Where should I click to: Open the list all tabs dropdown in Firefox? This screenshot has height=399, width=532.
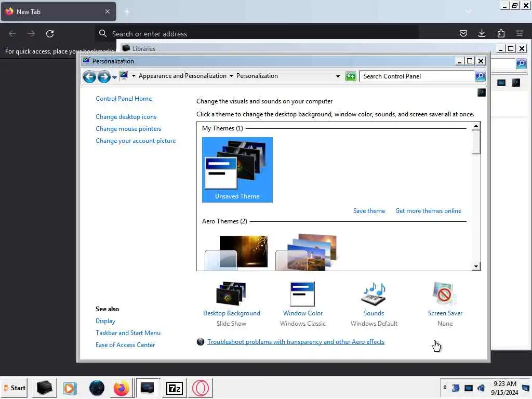468,11
